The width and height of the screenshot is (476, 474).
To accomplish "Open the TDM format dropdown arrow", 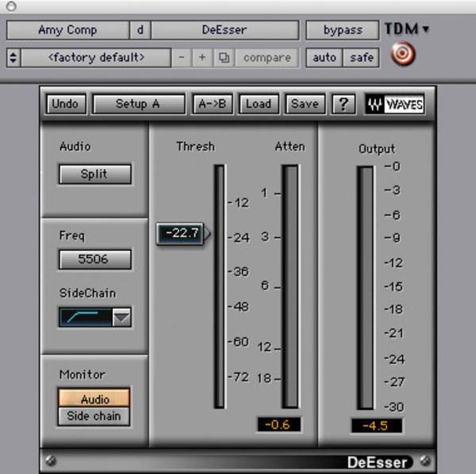I will point(426,29).
